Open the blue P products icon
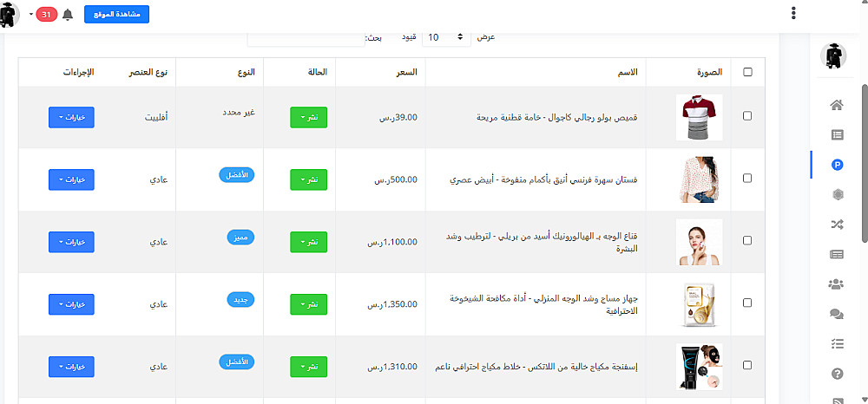868x404 pixels. [x=837, y=164]
